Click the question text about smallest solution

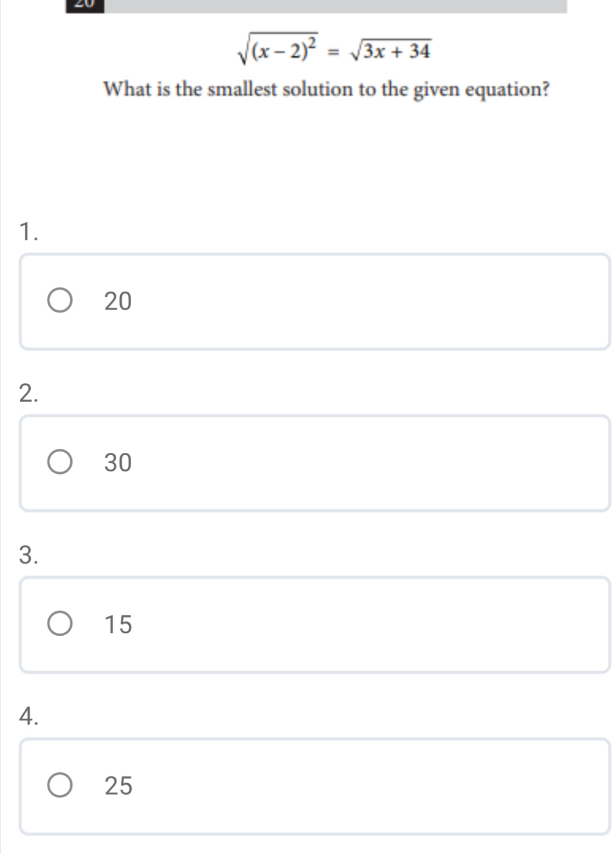[x=326, y=89]
